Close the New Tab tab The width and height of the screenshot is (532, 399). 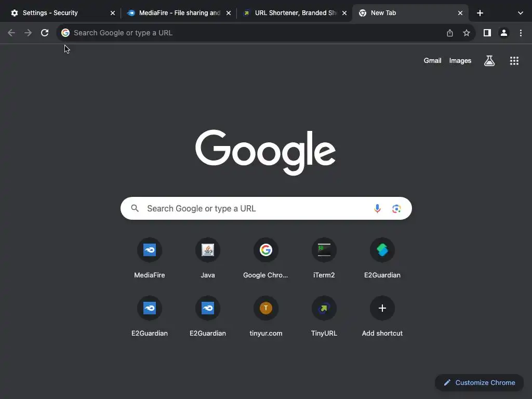[460, 13]
